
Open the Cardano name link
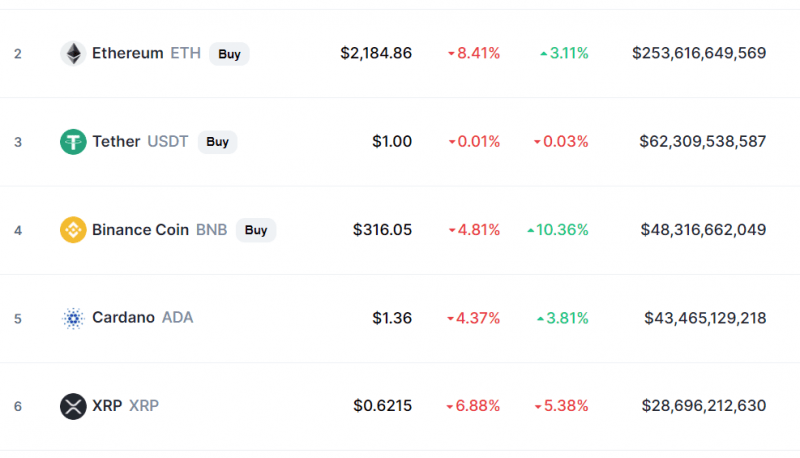(x=123, y=317)
